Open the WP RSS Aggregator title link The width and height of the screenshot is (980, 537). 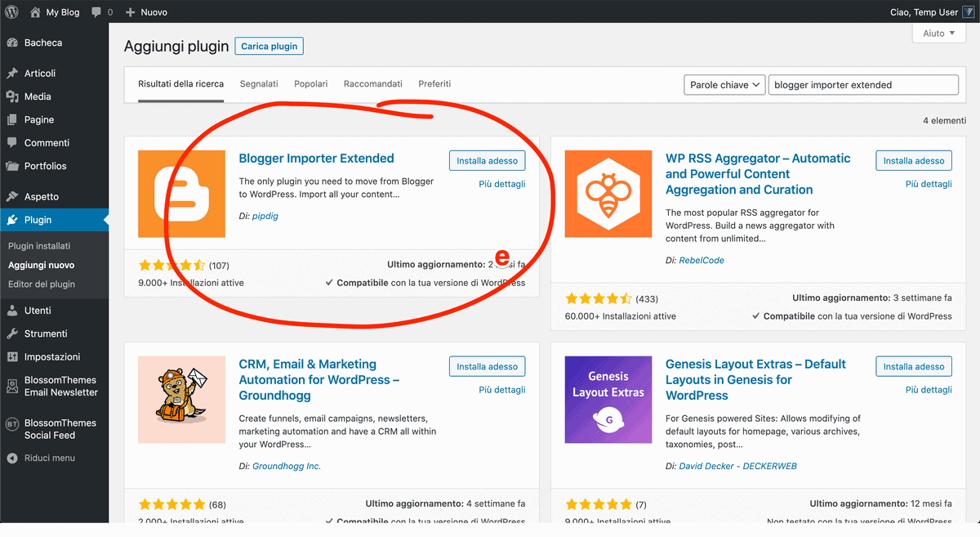(x=758, y=174)
